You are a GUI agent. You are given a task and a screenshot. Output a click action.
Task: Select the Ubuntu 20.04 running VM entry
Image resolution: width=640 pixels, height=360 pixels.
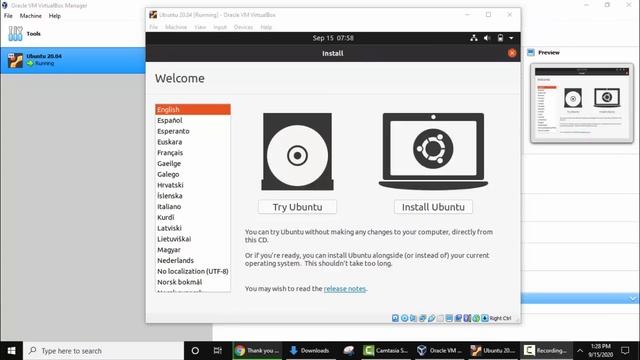(73, 60)
